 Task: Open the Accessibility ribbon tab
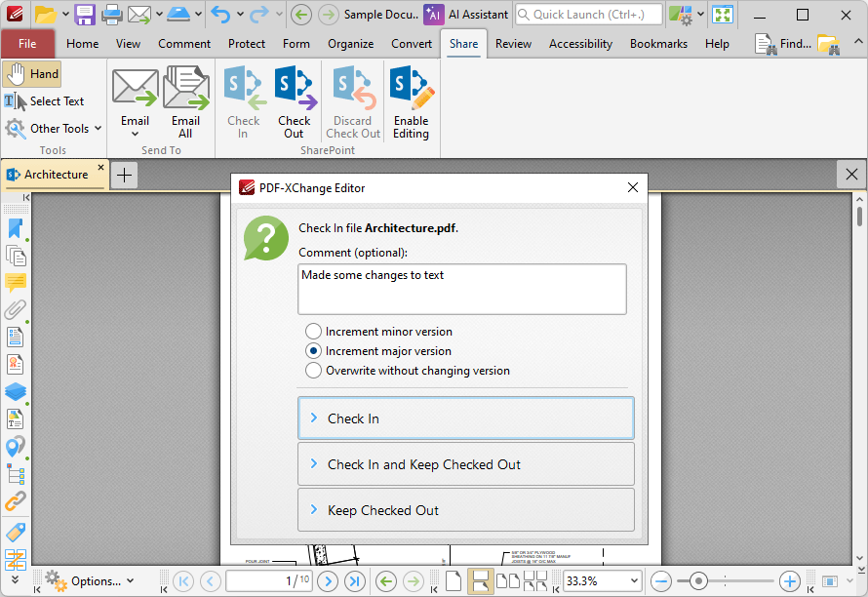[x=580, y=44]
